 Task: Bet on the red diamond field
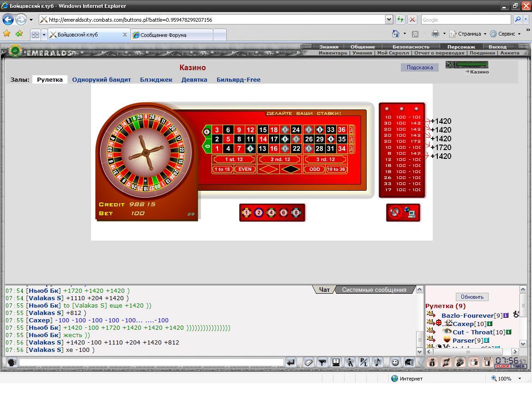coord(268,169)
